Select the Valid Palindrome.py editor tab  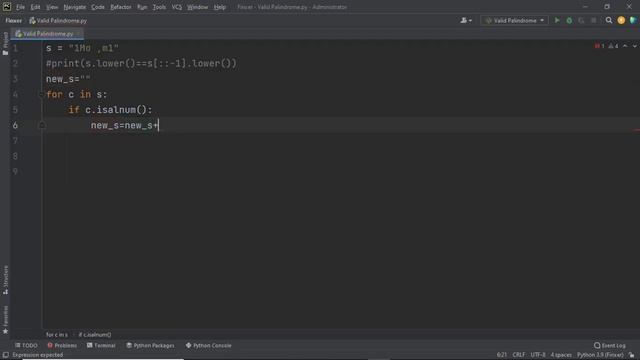click(47, 34)
